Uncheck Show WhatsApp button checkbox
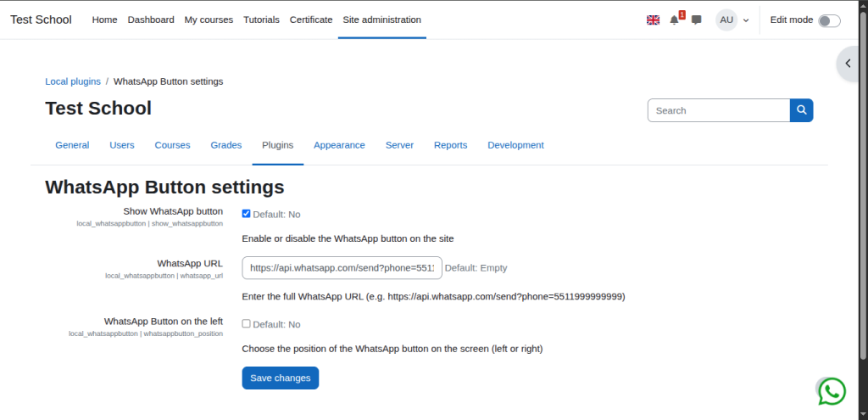 (x=247, y=213)
